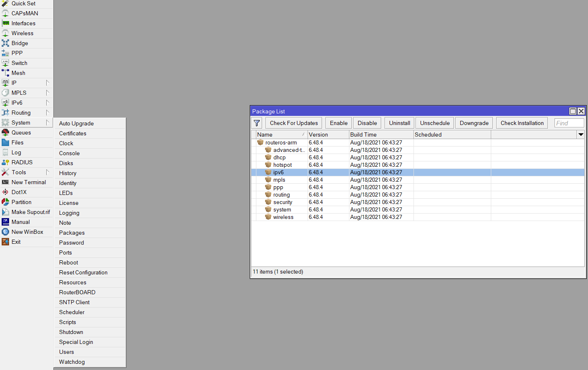Screen dimensions: 588x370
Task: Click the Make Supout.rif icon
Action: tap(5, 212)
